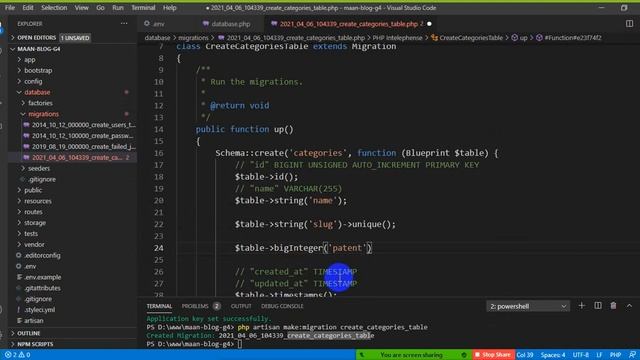This screenshot has height=360, width=640.
Task: Expand the config folder
Action: click(33, 81)
